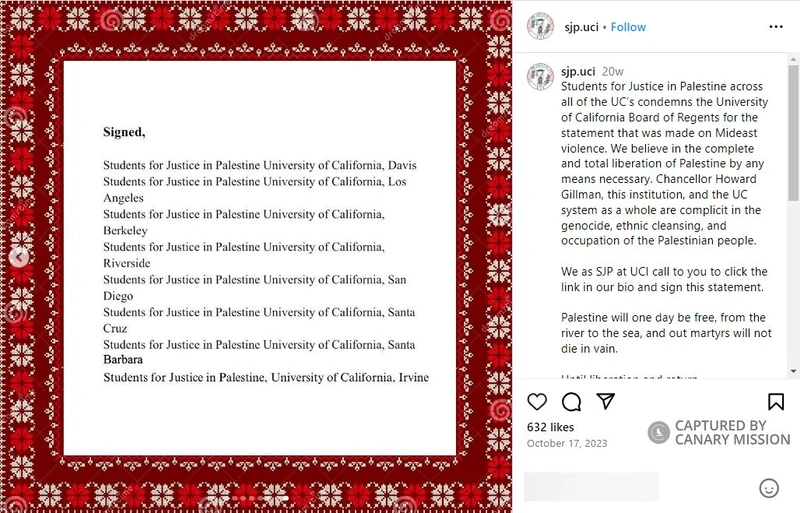This screenshot has width=800, height=513.
Task: Follow the sjp.uci account
Action: (x=629, y=27)
